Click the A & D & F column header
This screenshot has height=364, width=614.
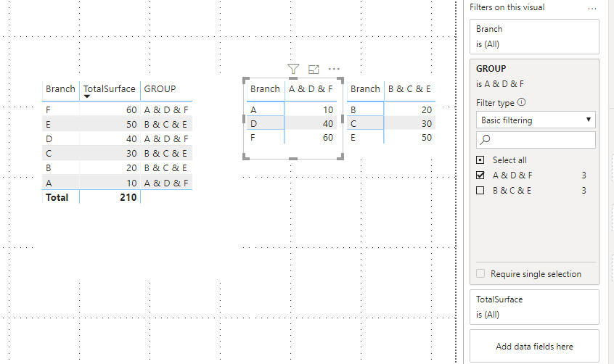[x=311, y=89]
